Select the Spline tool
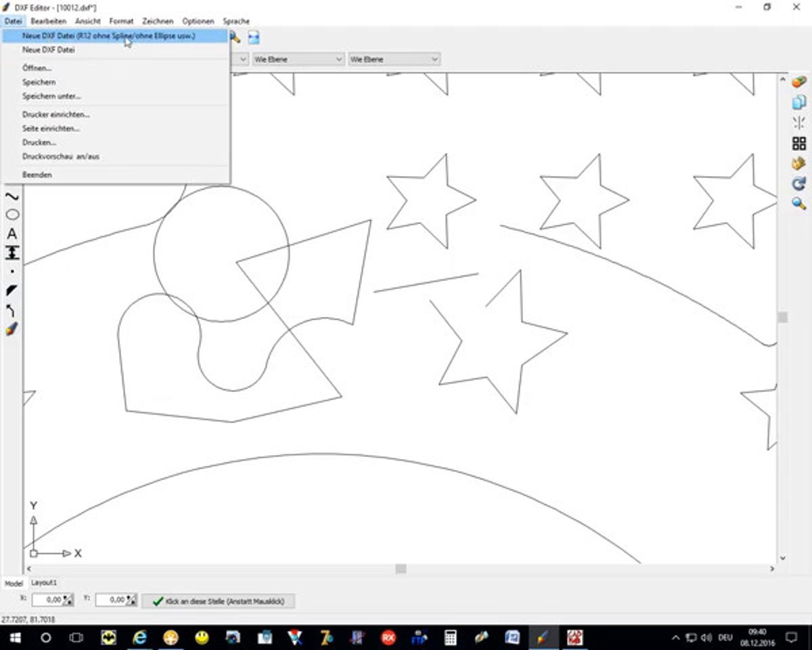The image size is (812, 650). coord(12,195)
